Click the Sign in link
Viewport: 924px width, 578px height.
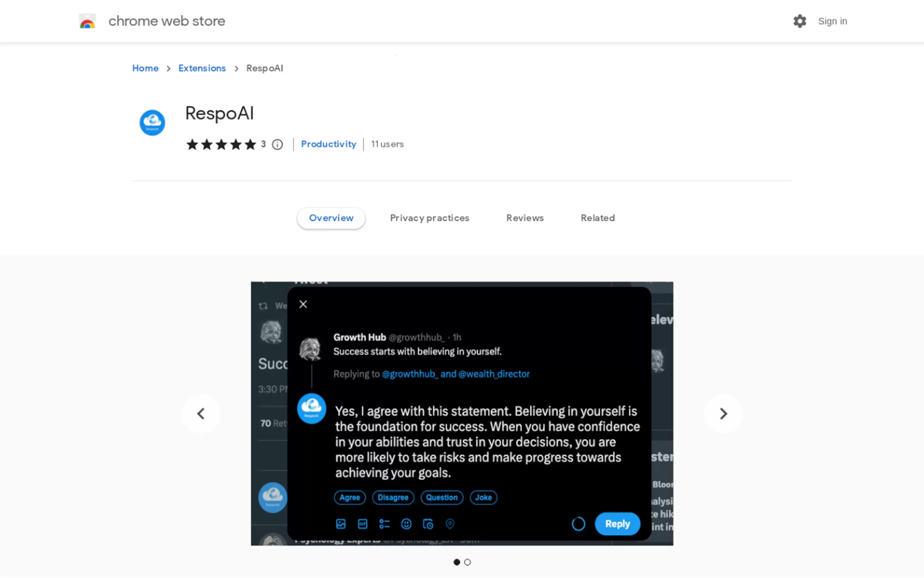(832, 21)
